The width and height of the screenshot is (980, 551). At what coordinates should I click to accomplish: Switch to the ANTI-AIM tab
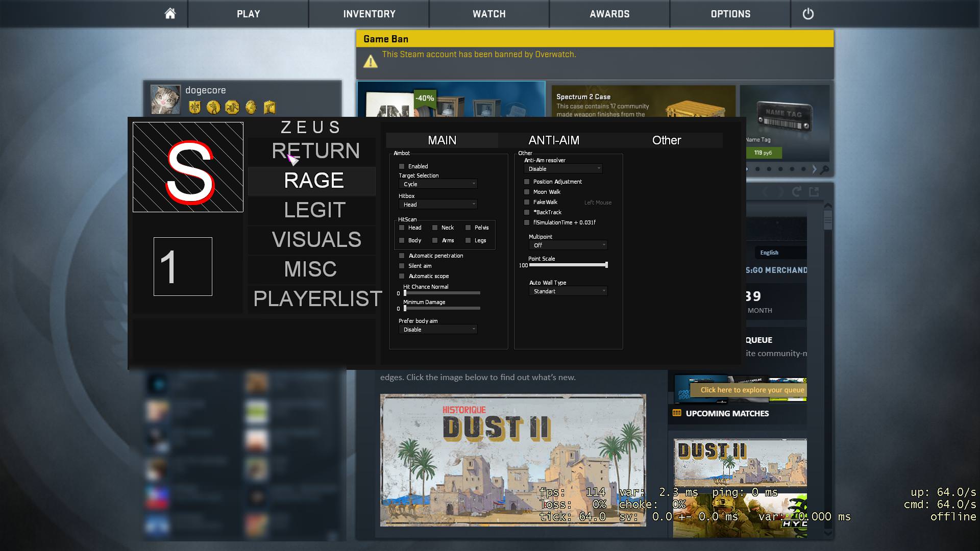point(554,140)
